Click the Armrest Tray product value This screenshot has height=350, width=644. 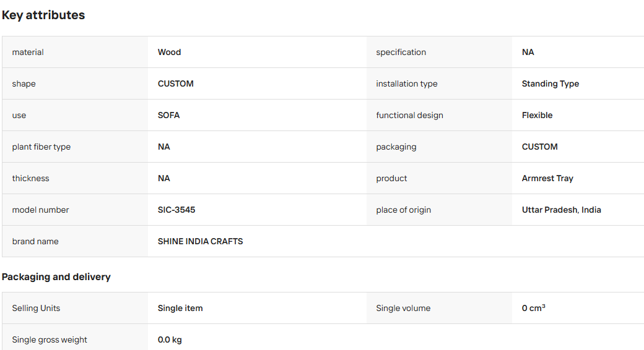[547, 179]
